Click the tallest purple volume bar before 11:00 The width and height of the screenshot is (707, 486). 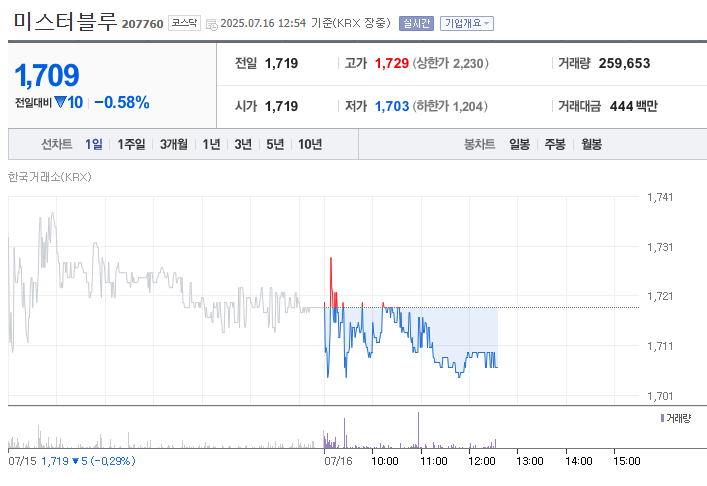tap(418, 430)
